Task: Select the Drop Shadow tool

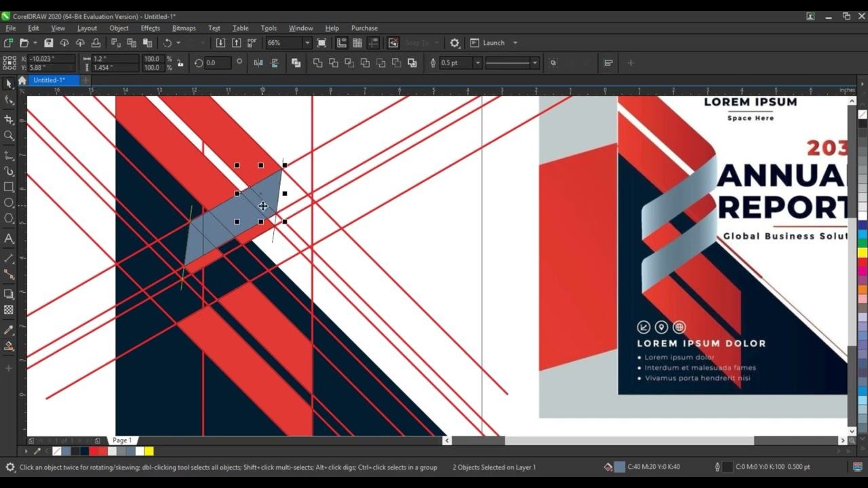Action: point(9,294)
